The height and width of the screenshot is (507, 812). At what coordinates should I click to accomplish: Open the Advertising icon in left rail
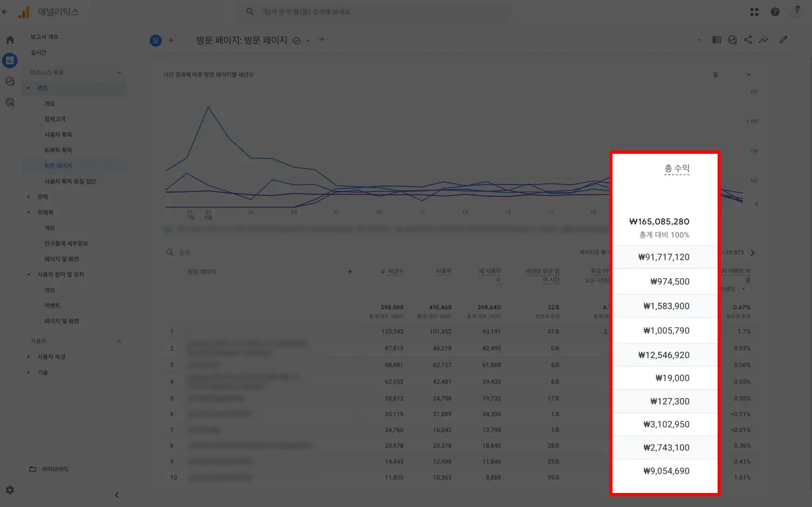coord(10,102)
